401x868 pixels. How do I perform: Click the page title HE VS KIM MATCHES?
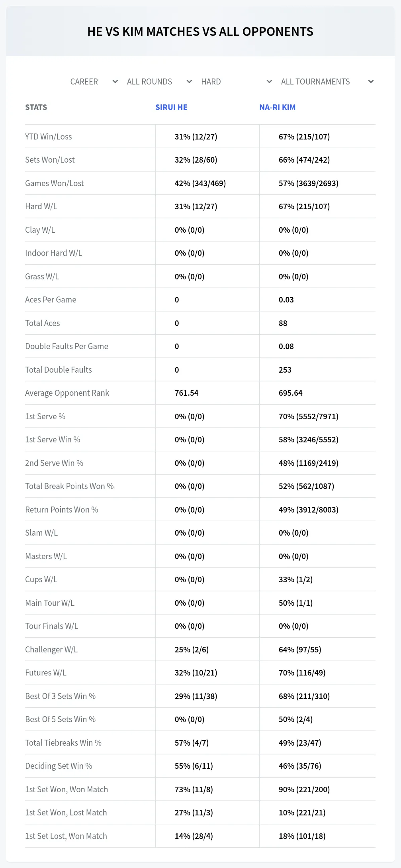click(200, 31)
